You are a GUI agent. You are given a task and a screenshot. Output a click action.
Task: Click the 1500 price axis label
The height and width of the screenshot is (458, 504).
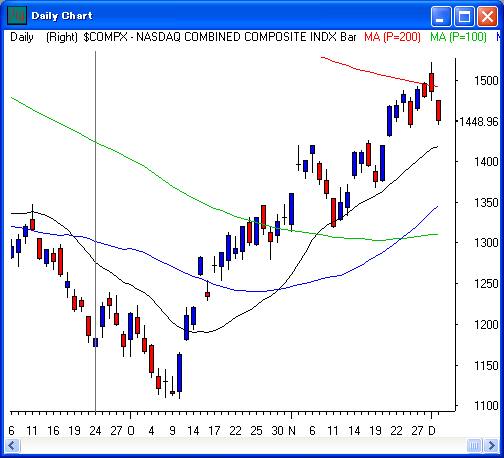point(486,81)
